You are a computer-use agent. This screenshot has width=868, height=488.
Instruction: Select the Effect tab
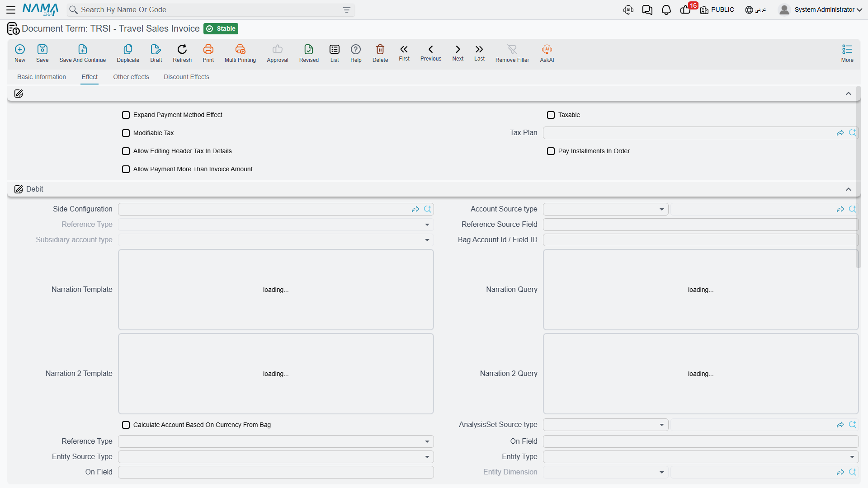(x=90, y=77)
